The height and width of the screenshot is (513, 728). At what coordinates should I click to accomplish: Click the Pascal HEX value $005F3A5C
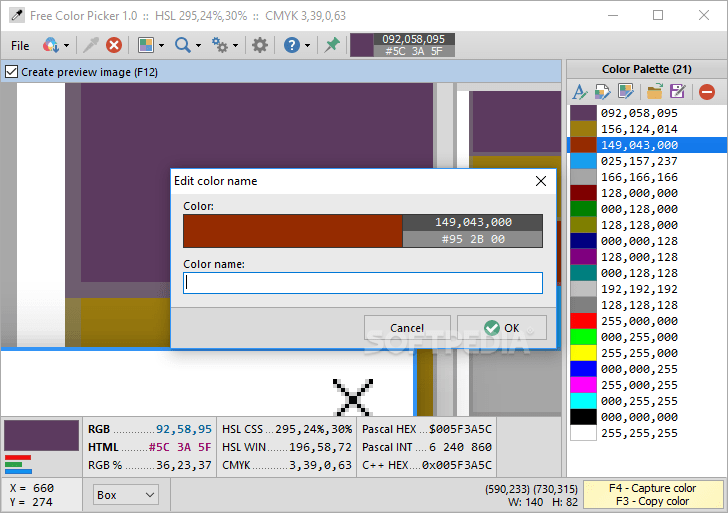click(460, 429)
